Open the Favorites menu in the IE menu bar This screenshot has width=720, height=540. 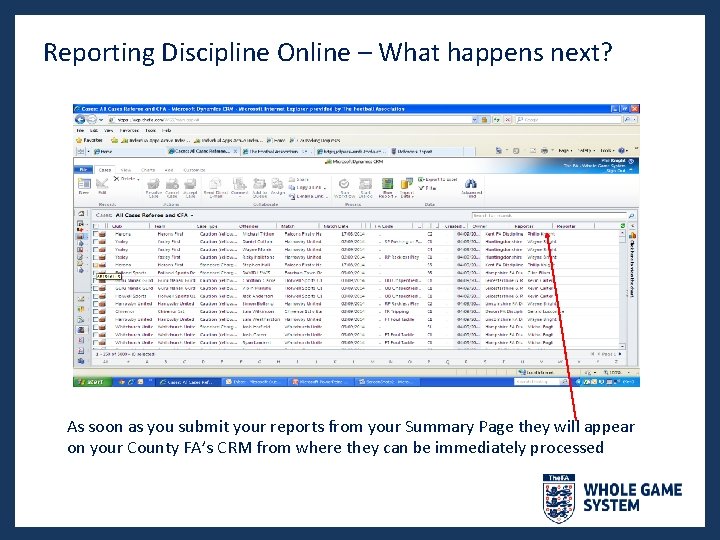129,130
